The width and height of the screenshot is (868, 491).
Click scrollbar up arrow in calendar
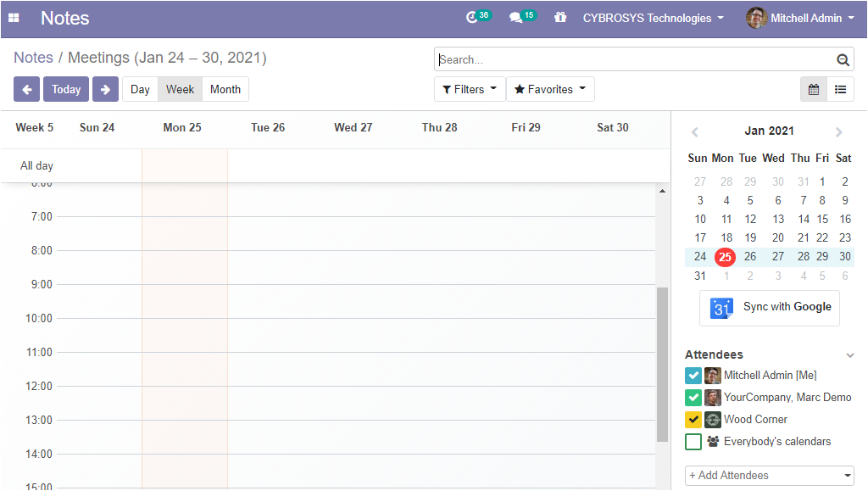(x=662, y=191)
